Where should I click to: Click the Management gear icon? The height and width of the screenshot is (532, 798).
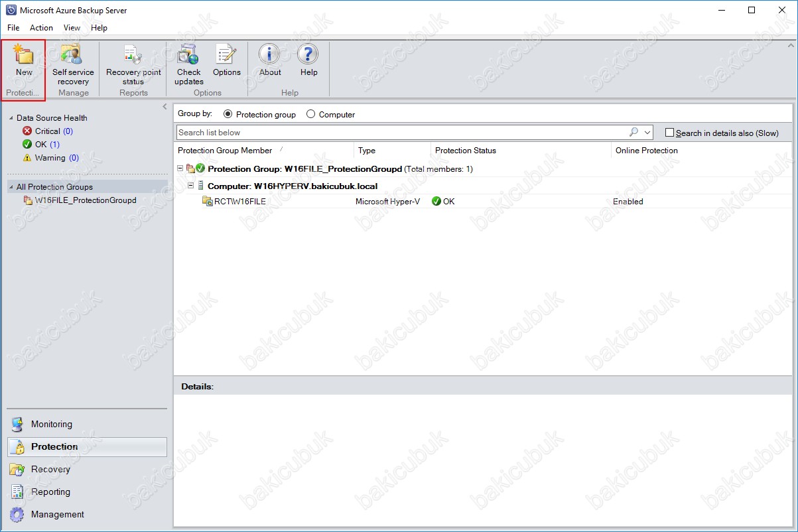point(17,514)
